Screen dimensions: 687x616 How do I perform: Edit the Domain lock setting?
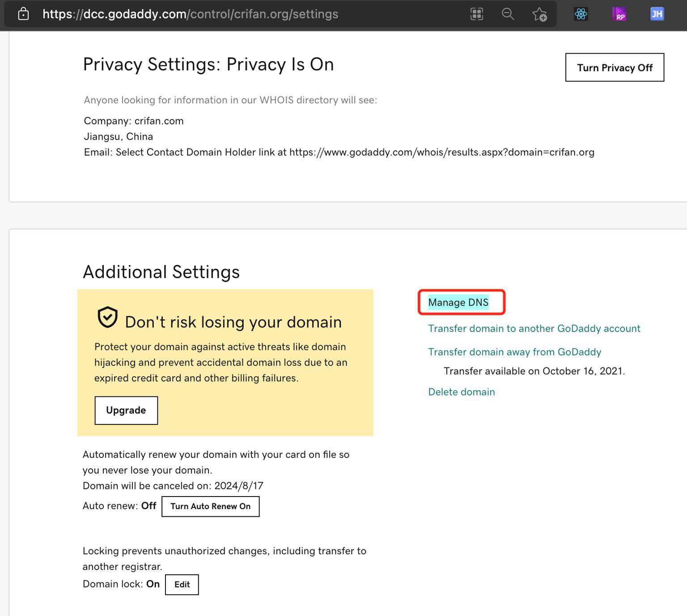182,585
